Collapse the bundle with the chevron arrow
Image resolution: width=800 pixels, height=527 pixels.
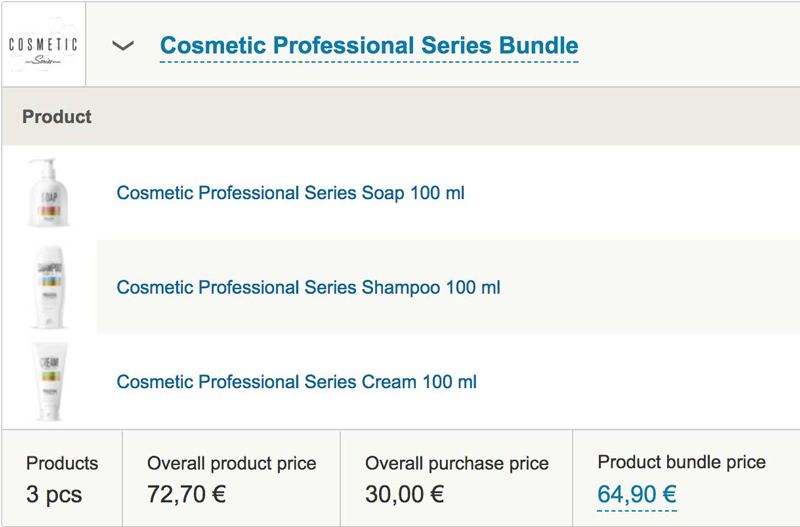124,46
